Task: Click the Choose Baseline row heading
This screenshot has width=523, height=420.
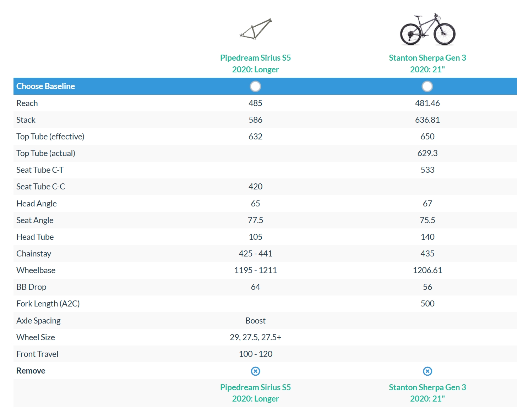Action: (x=45, y=86)
